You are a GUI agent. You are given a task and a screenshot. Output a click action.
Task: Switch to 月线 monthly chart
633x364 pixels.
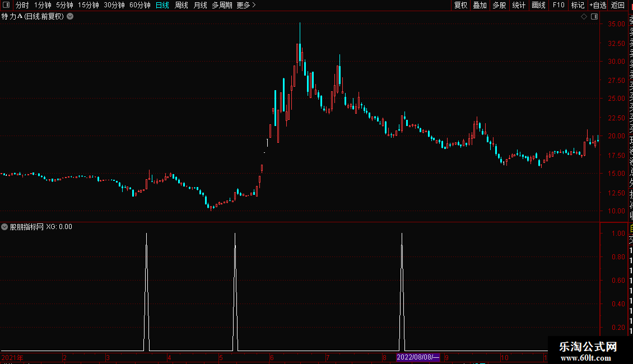tap(200, 5)
